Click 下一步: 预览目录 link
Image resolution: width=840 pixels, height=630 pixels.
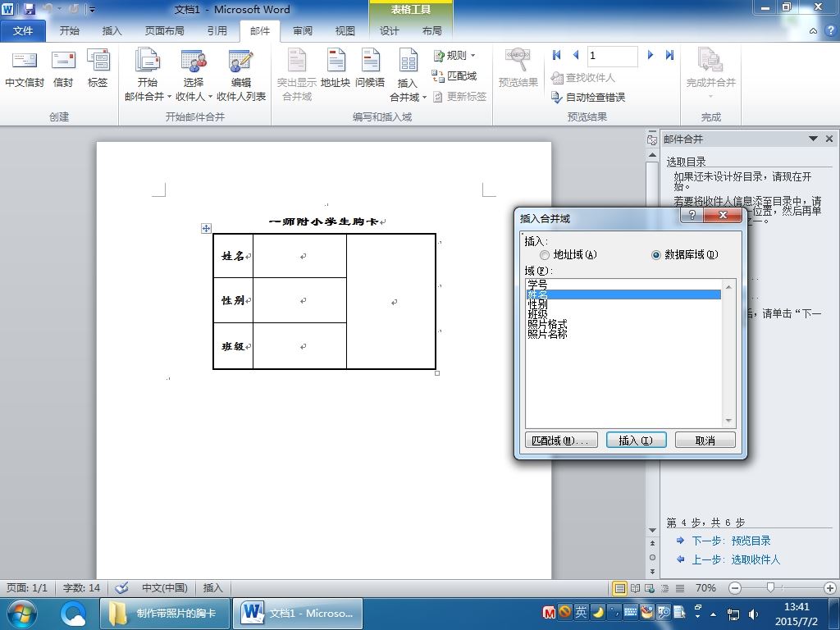point(731,541)
